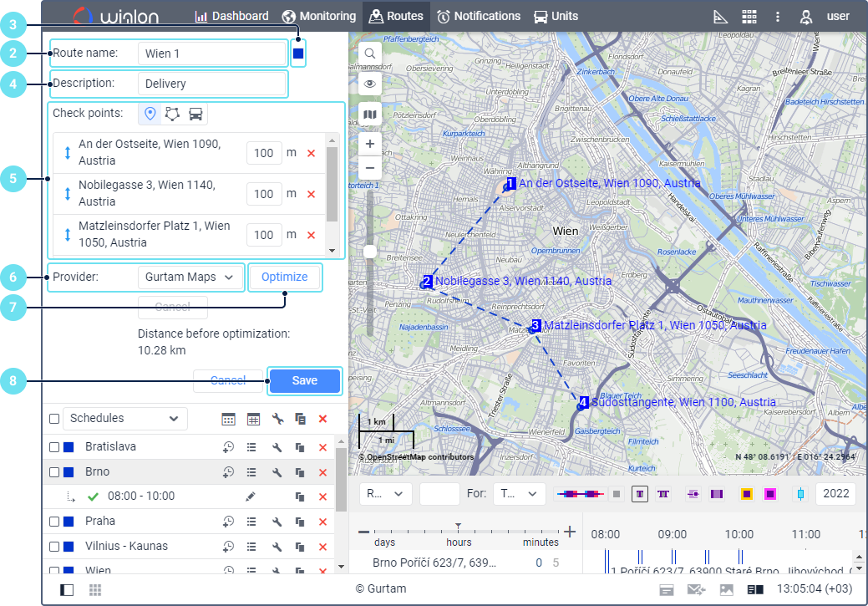Edit the 08:00 - 10:00 schedule pencil
This screenshot has height=606, width=868.
251,497
